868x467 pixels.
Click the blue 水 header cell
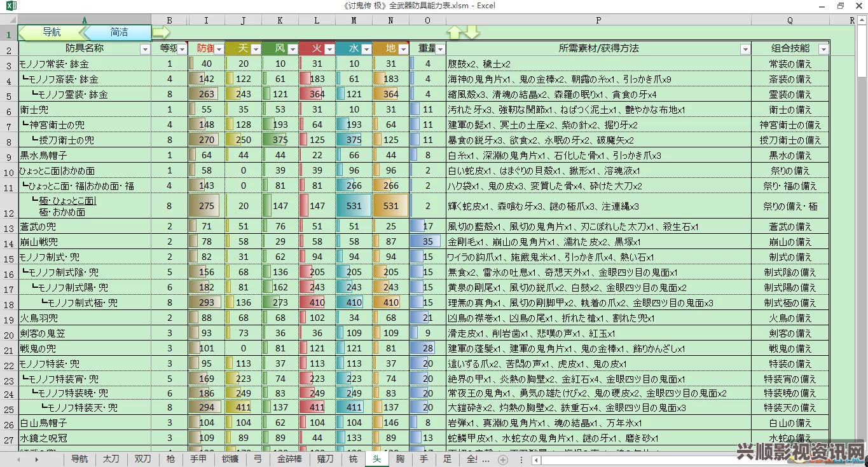pyautogui.click(x=354, y=48)
